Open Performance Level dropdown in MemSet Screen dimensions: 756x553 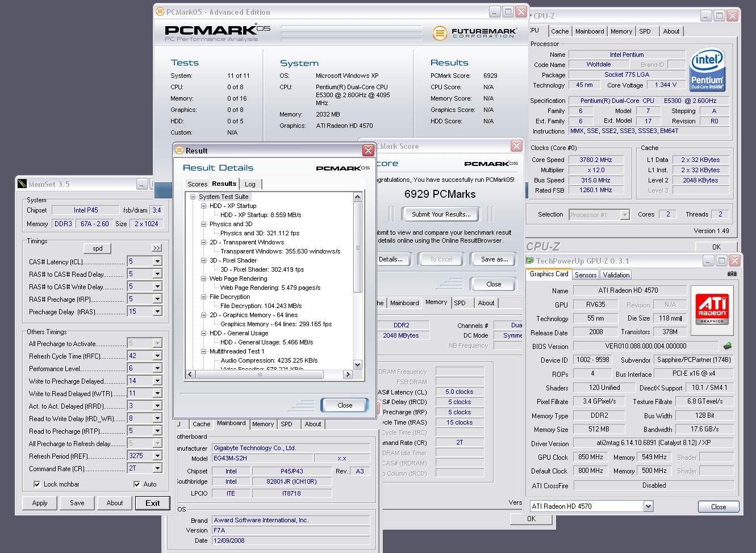[157, 368]
